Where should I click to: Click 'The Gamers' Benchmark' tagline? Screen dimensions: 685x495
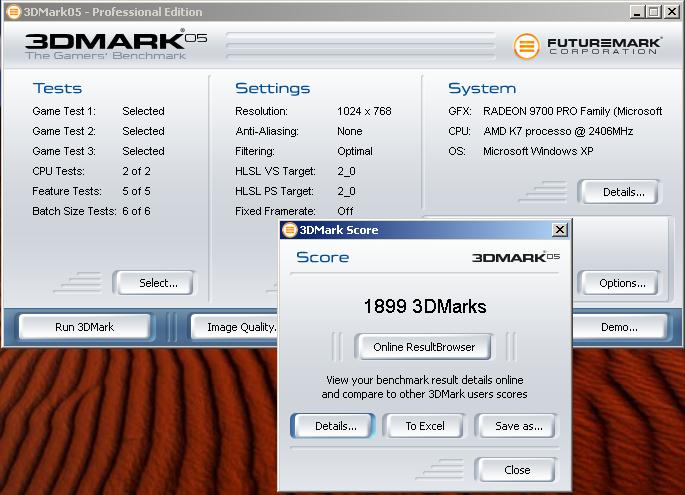106,55
